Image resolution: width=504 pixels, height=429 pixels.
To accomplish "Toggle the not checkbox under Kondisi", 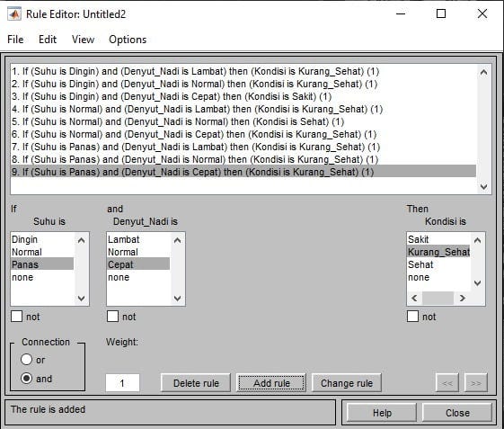I will click(x=412, y=317).
